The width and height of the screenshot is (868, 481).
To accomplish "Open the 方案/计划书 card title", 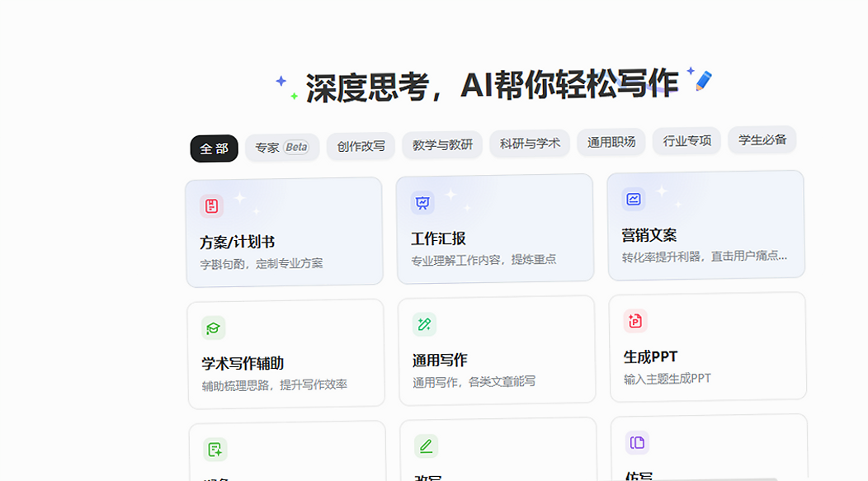I will click(x=238, y=243).
